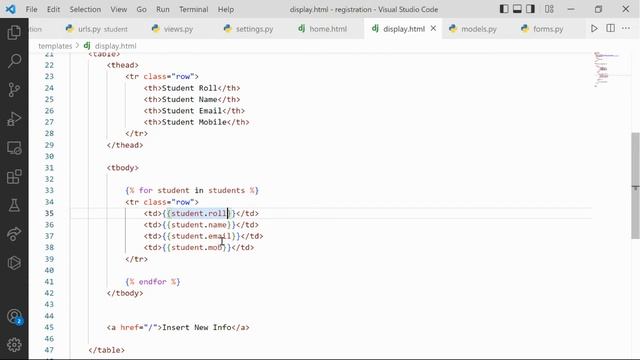Click the minimap code overview
Screen dimensions: 640x360
tap(607, 69)
